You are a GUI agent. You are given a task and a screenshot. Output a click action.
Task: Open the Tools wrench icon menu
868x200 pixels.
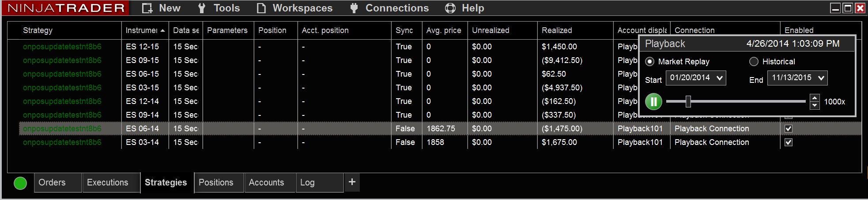tap(202, 8)
